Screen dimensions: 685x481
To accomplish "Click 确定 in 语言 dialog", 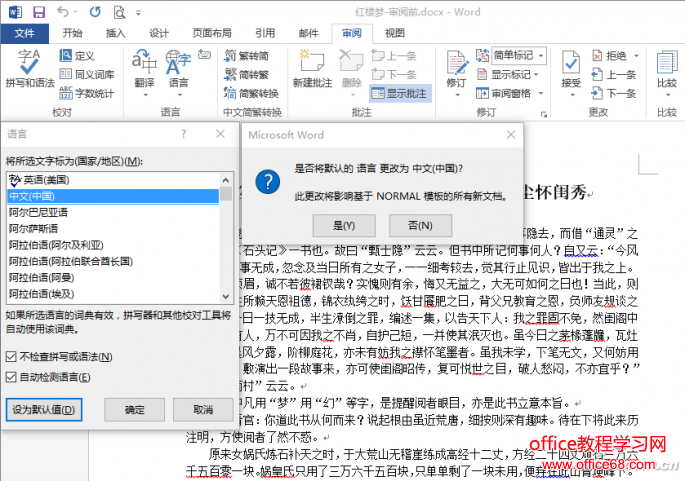I will coord(134,410).
